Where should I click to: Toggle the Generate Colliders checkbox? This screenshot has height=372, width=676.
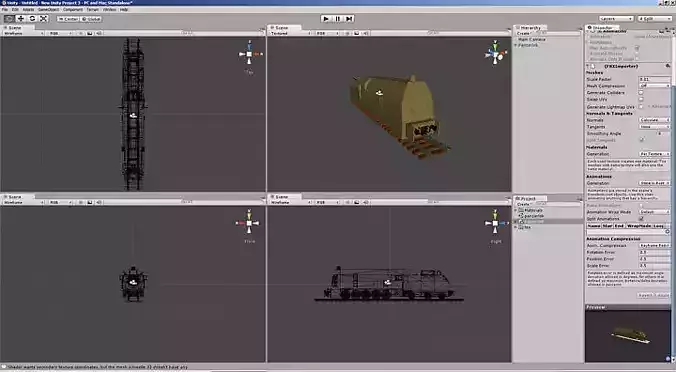coord(641,93)
